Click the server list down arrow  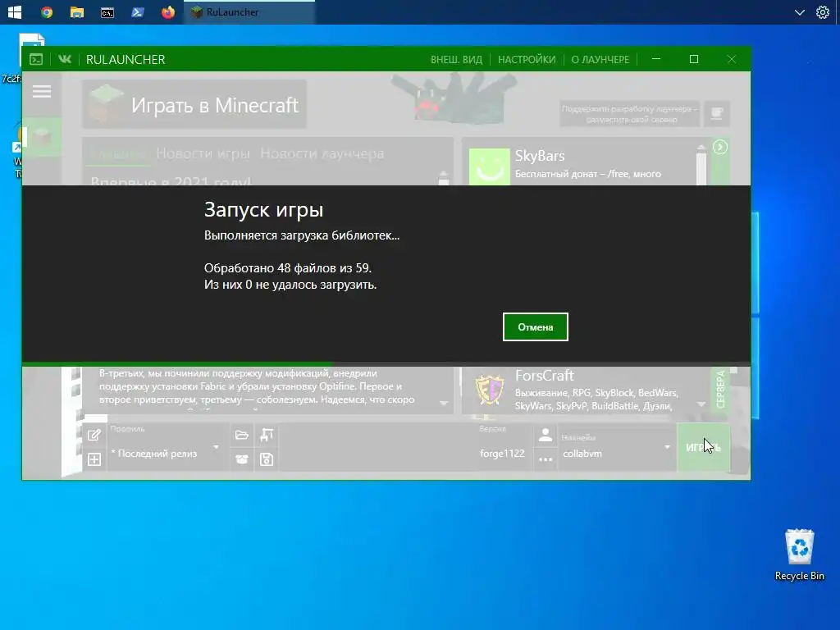701,404
